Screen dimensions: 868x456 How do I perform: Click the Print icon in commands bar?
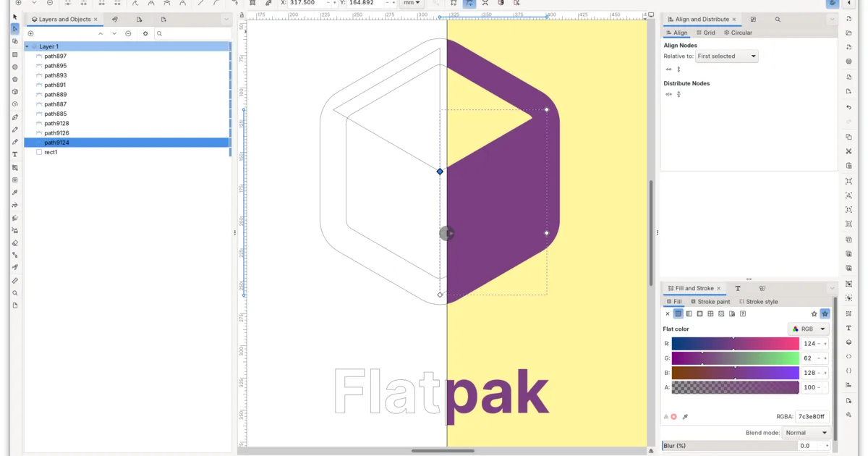click(x=848, y=62)
